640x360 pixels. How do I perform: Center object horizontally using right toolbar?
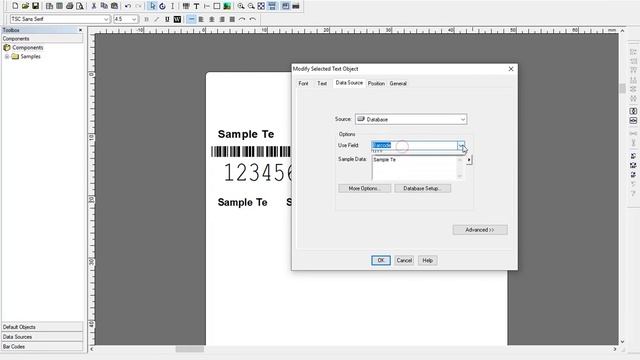pos(633,111)
